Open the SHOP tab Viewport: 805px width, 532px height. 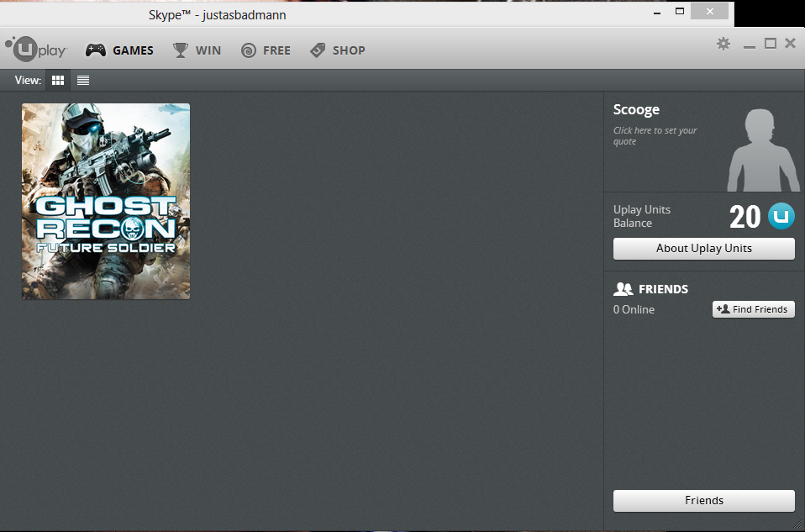[x=338, y=50]
